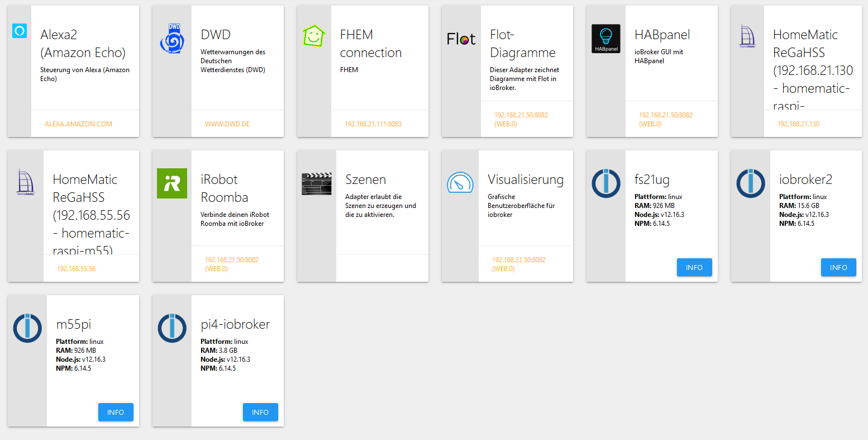
Task: Click "Plattform: linux" on fs21ug card
Action: pos(659,197)
